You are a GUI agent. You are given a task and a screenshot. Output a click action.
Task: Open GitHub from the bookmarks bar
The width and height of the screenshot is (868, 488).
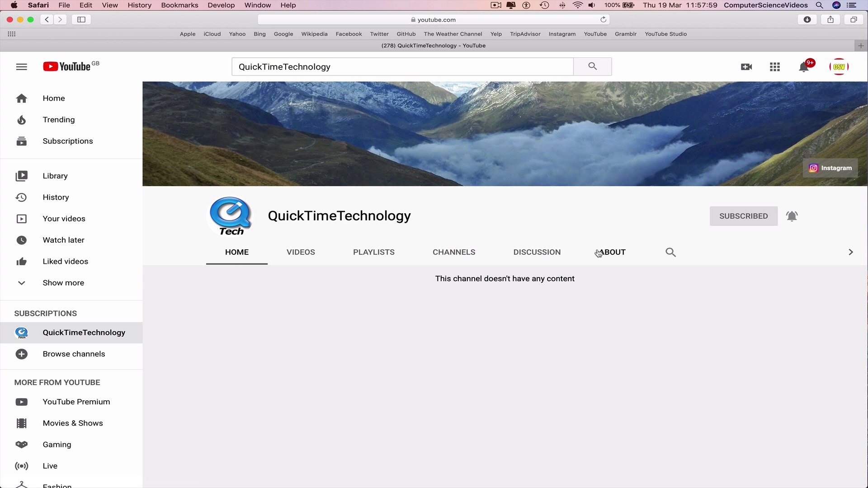click(406, 34)
